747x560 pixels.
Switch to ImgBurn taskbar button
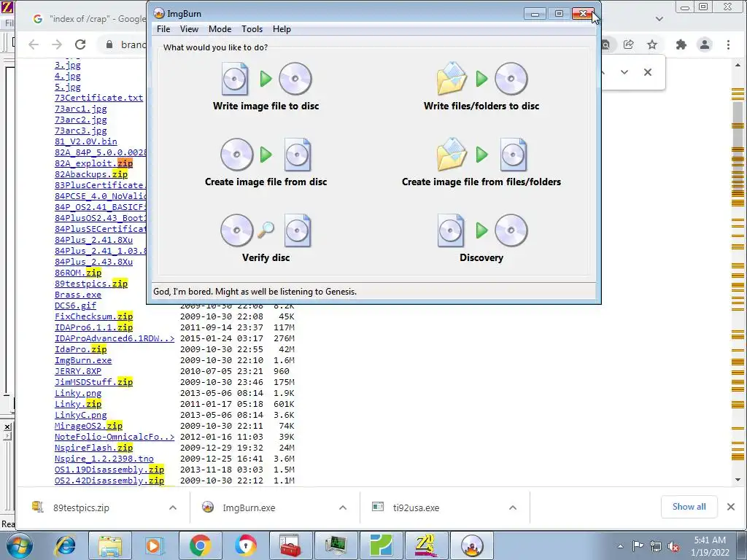tap(472, 545)
